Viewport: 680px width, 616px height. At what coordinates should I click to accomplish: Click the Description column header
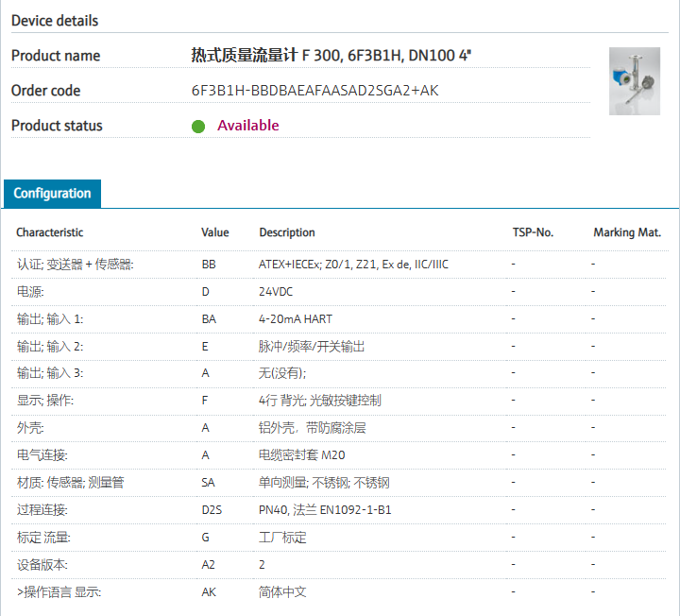tap(287, 232)
